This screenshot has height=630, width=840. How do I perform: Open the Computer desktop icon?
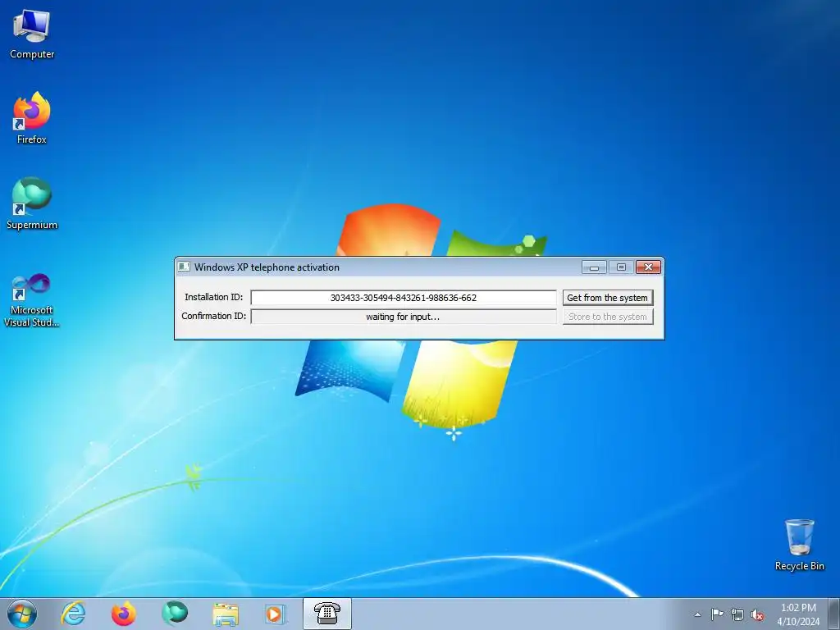pyautogui.click(x=32, y=34)
